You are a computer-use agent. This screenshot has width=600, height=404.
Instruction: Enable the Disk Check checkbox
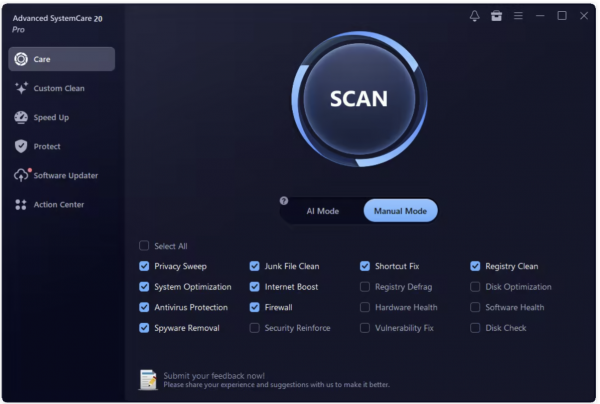(x=475, y=328)
